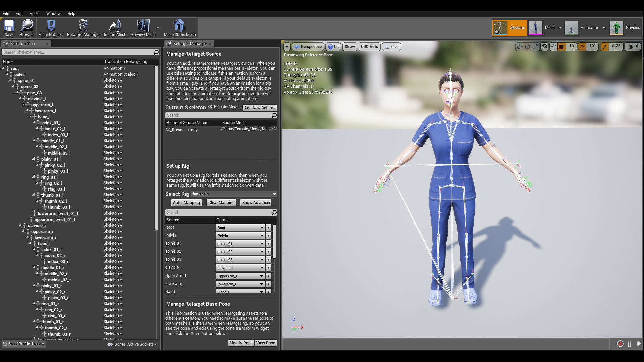Click the Search Skeleton Tree field
The height and width of the screenshot is (362, 644).
coord(77,52)
